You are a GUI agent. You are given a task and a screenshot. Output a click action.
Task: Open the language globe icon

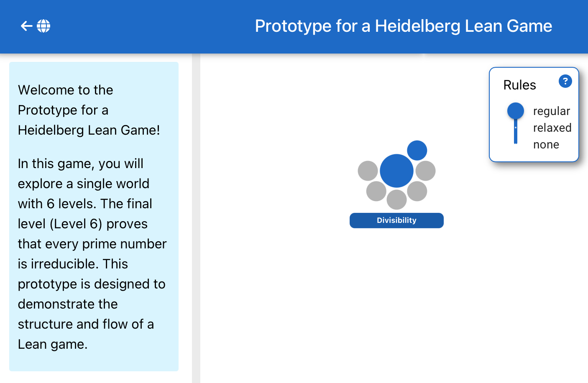(x=43, y=26)
